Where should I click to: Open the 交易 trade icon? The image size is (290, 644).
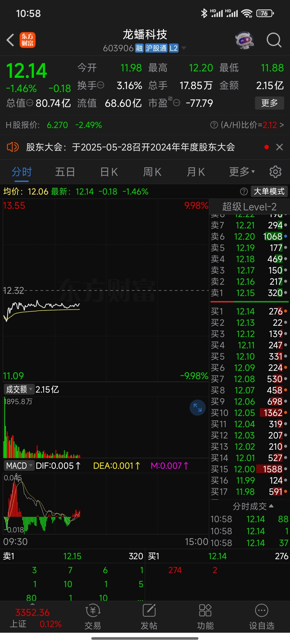pos(93,617)
